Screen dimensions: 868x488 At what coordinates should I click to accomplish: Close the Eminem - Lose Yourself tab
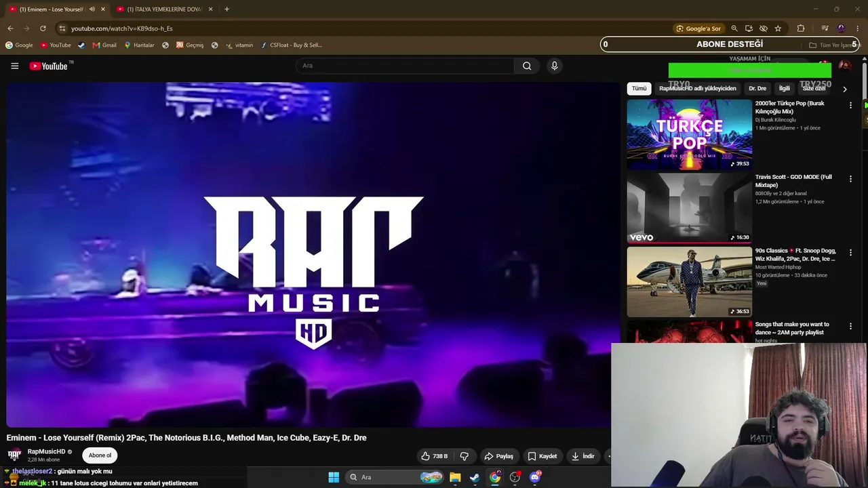pyautogui.click(x=103, y=9)
